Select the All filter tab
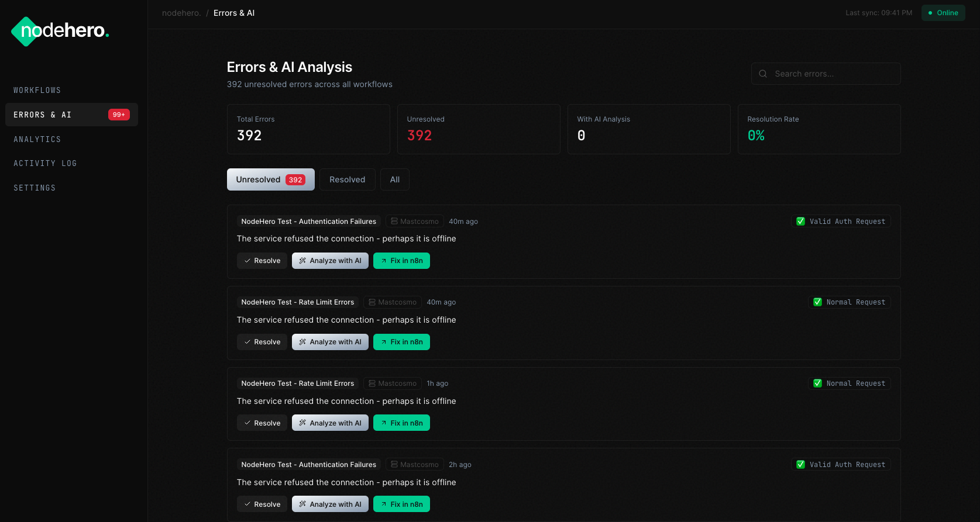This screenshot has width=980, height=522. pos(395,179)
